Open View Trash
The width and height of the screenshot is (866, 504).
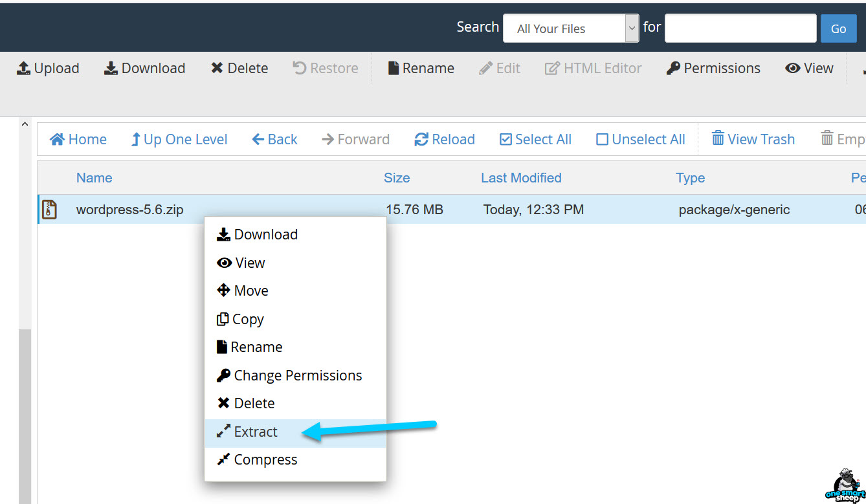(x=753, y=139)
